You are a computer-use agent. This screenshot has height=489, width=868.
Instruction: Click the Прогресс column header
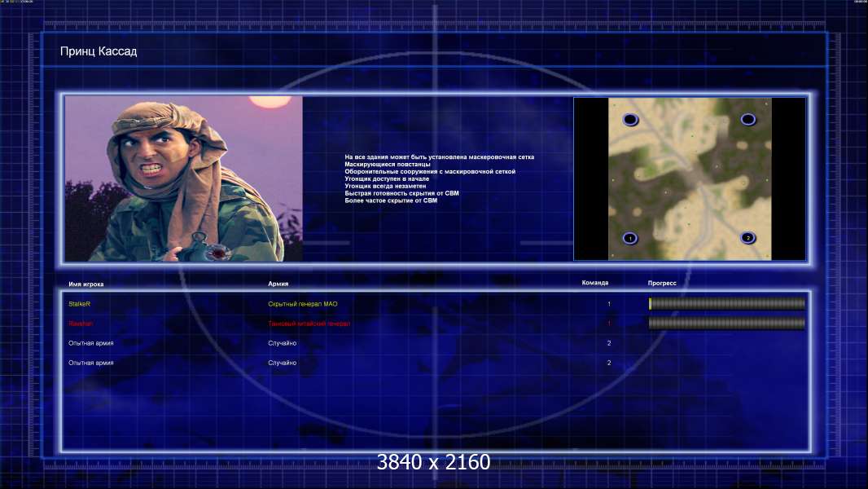coord(662,283)
